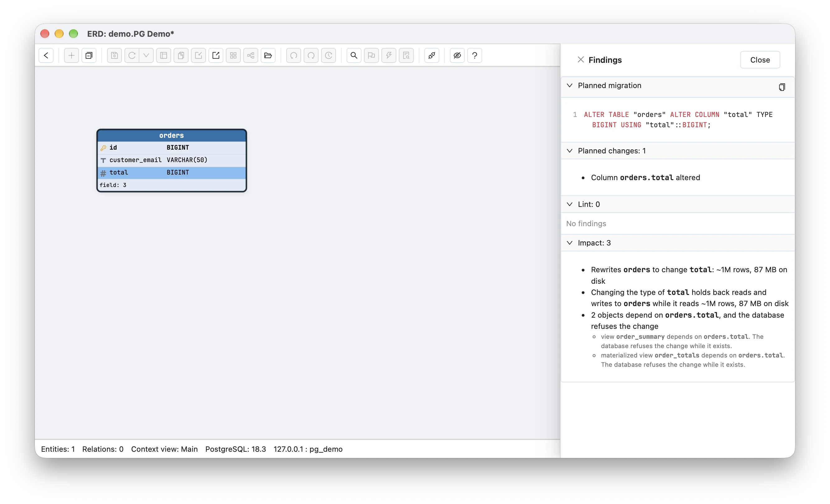Click the table layout icon
The width and height of the screenshot is (830, 504).
[164, 55]
